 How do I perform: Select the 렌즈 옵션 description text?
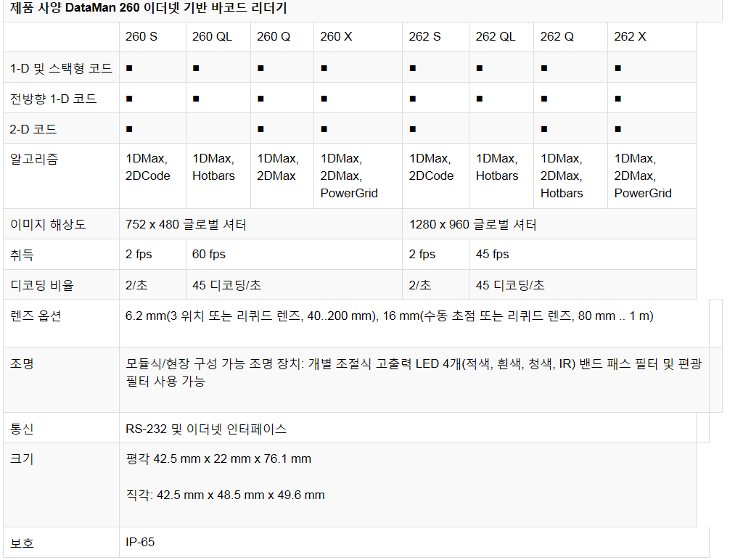click(x=389, y=316)
